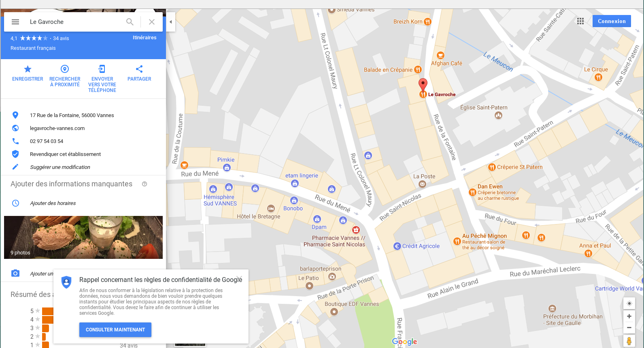The height and width of the screenshot is (348, 644).
Task: Share place using Partager icon
Action: 139,69
